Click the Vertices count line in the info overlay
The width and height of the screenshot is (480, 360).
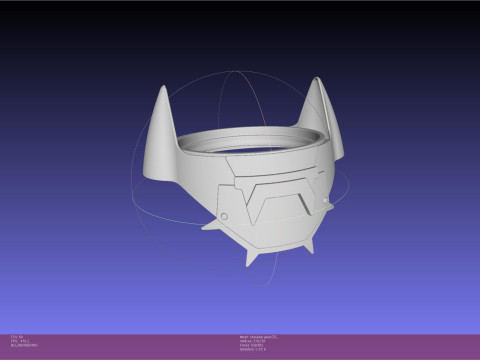click(x=252, y=341)
